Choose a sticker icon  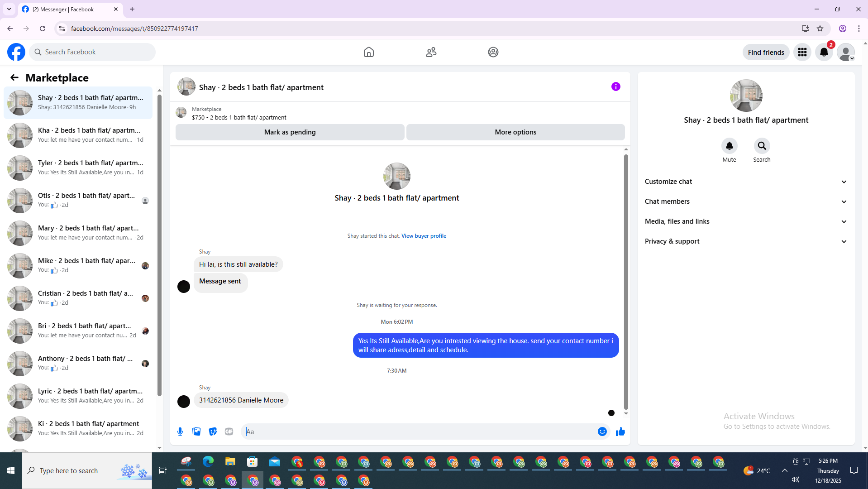[x=213, y=431]
